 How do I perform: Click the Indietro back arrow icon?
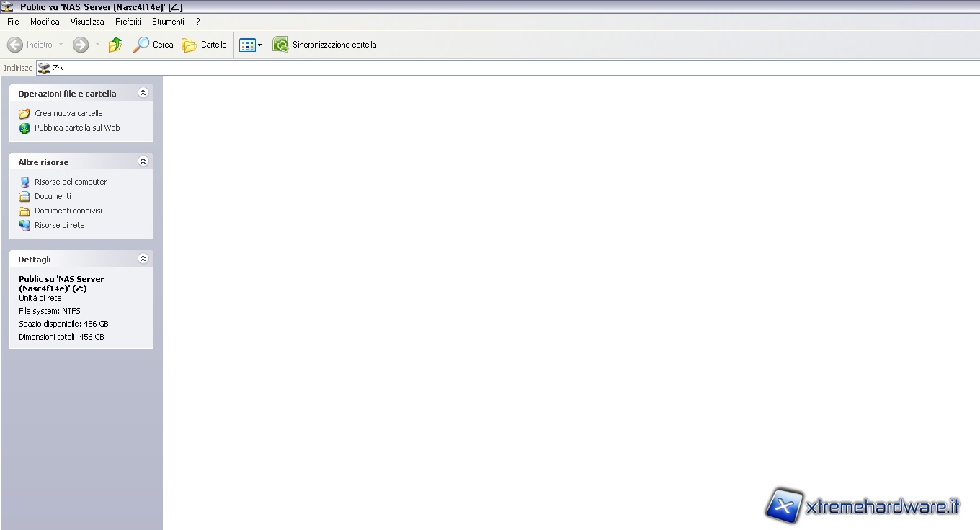15,45
